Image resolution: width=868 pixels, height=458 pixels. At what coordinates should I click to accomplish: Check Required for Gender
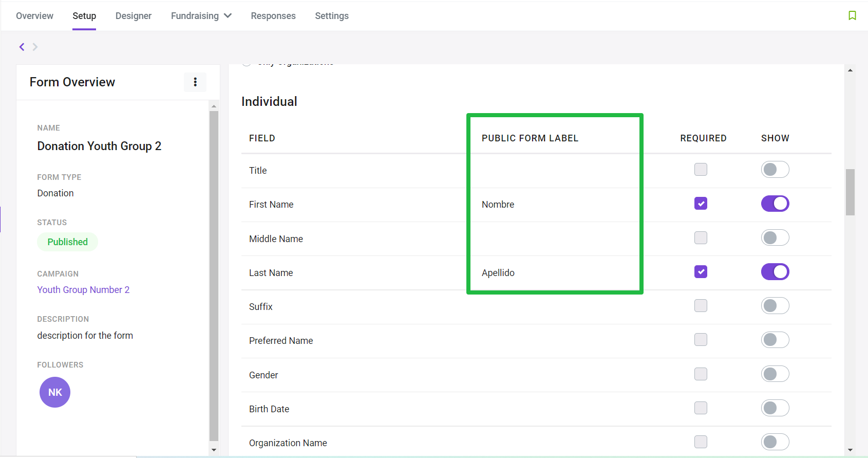click(701, 374)
